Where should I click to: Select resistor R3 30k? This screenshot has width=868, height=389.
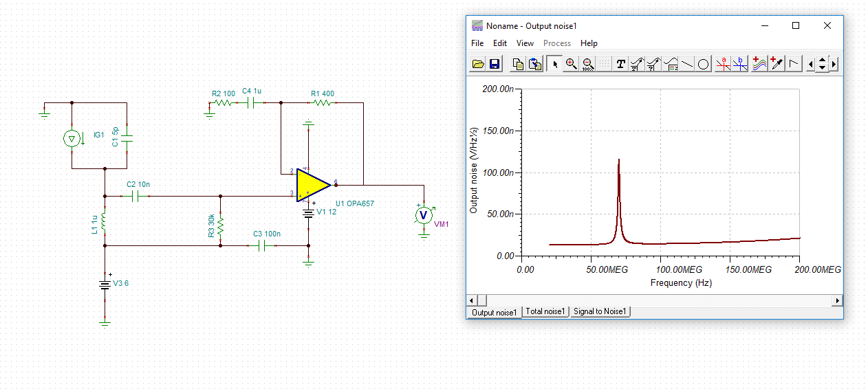[220, 226]
